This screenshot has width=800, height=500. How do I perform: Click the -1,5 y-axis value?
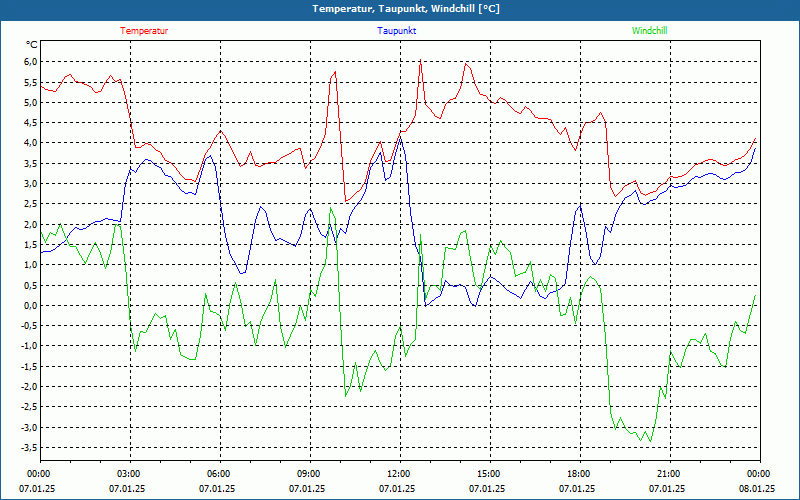tap(29, 366)
